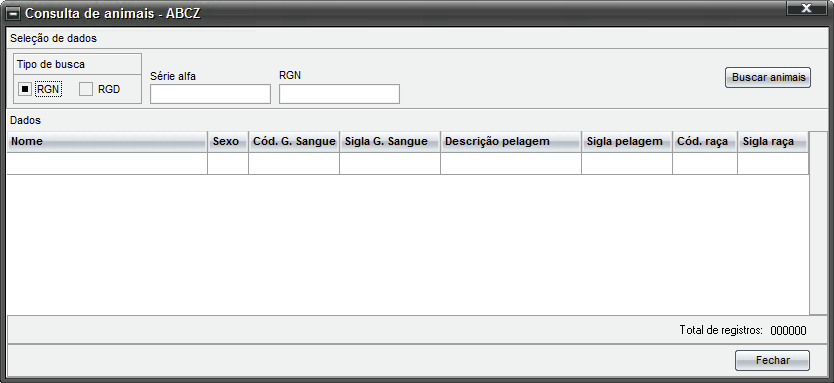The image size is (834, 383).
Task: Click the Sigla raça column header
Action: pyautogui.click(x=773, y=141)
